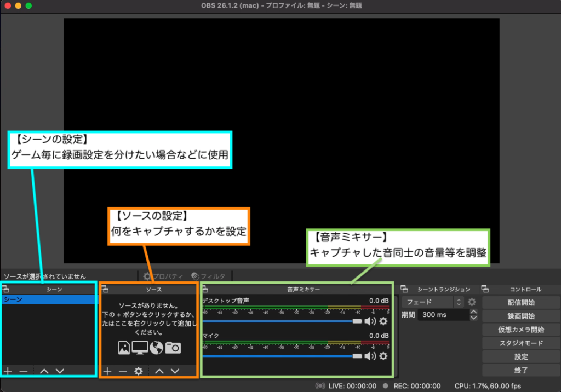The width and height of the screenshot is (561, 392).
Task: Open transition properties gear next to フェード
Action: [x=471, y=302]
